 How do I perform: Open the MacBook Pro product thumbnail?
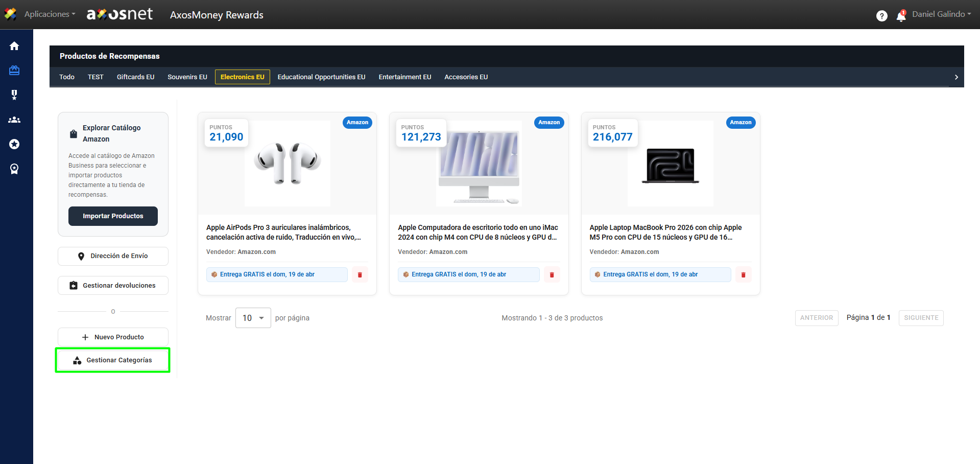[670, 164]
